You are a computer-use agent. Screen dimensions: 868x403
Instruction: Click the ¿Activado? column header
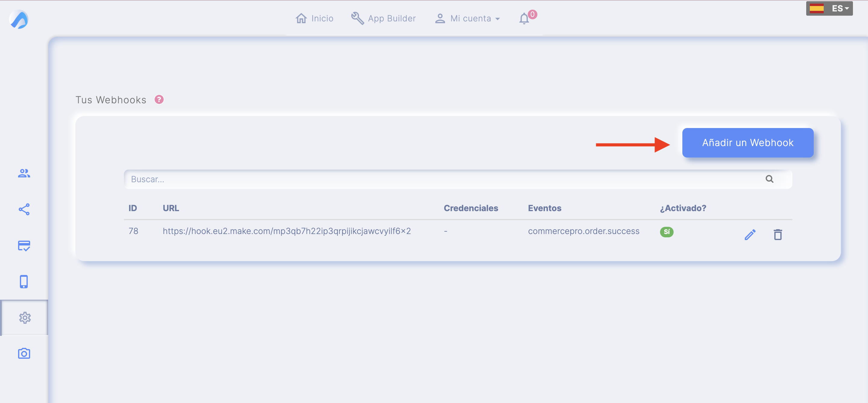[x=683, y=208]
